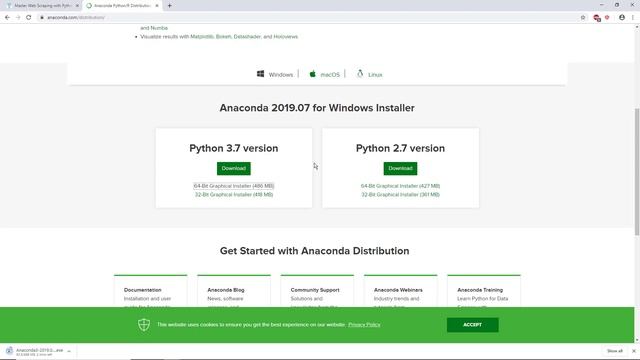Open Python 3.7 32-Bit Graphical Installer link

click(233, 195)
